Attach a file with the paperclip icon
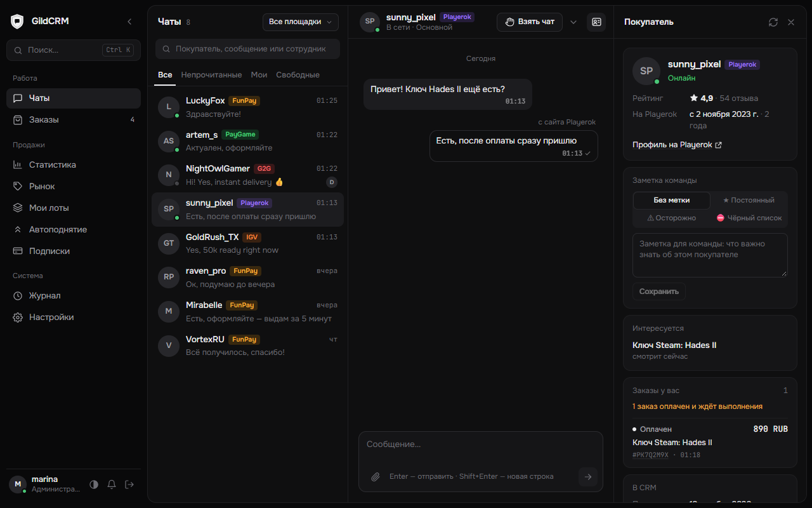 click(x=376, y=476)
